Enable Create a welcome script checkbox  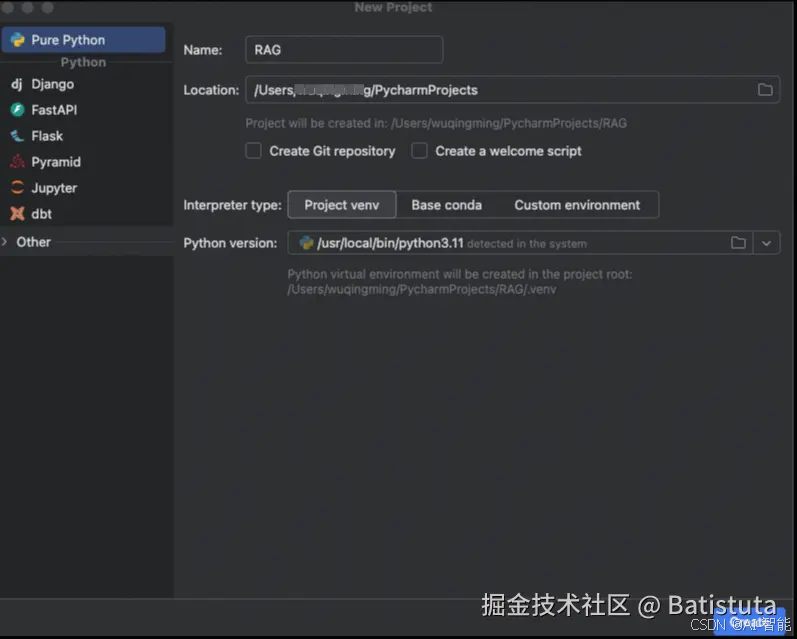[419, 151]
